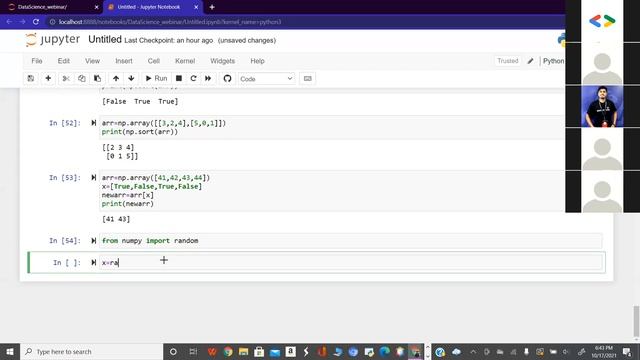Open Microsoft Store from taskbar
This screenshot has width=640, height=360.
click(259, 351)
